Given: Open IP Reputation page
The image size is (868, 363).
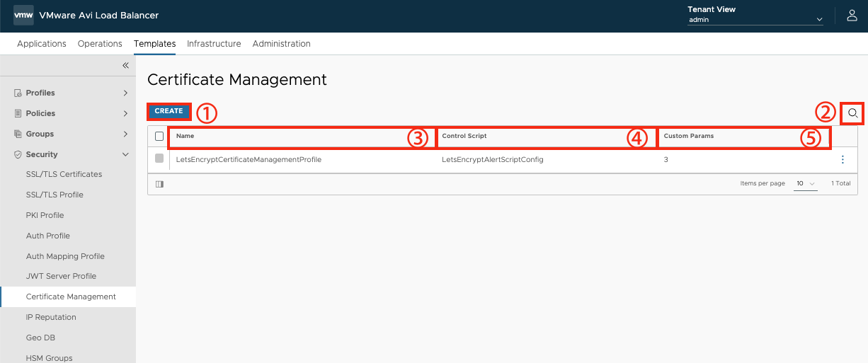Looking at the screenshot, I should coord(51,317).
